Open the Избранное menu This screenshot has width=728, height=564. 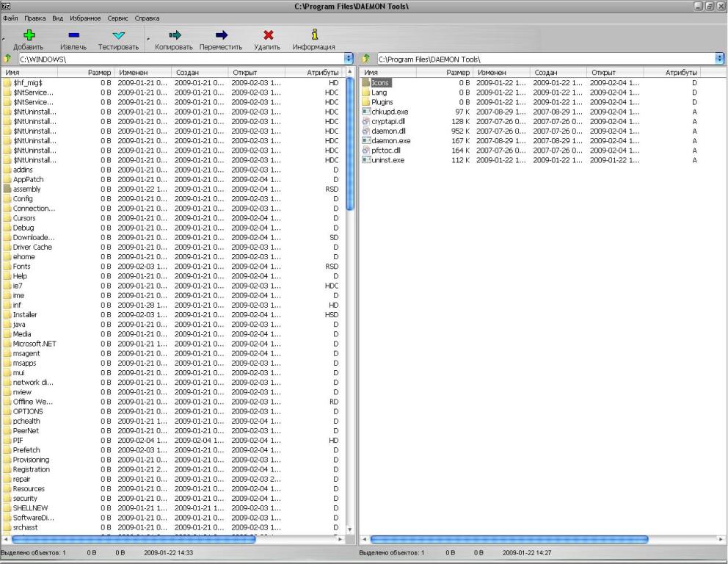85,18
